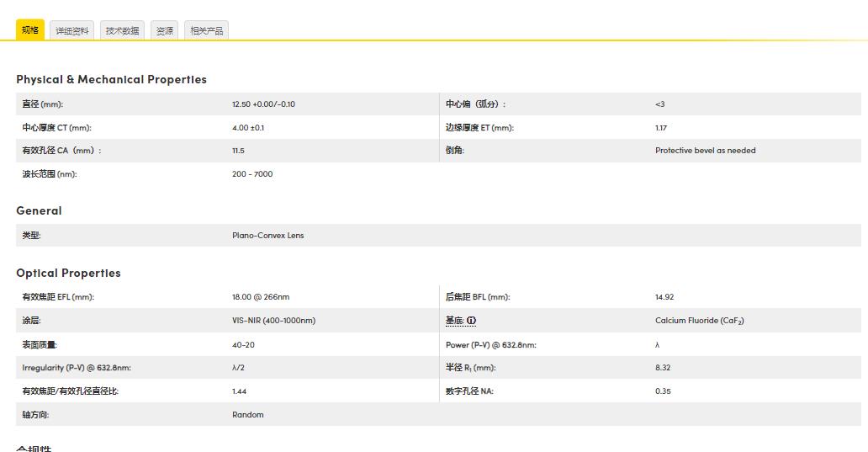The height and width of the screenshot is (452, 868).
Task: Click the 轴方向 Random value
Action: [x=247, y=415]
